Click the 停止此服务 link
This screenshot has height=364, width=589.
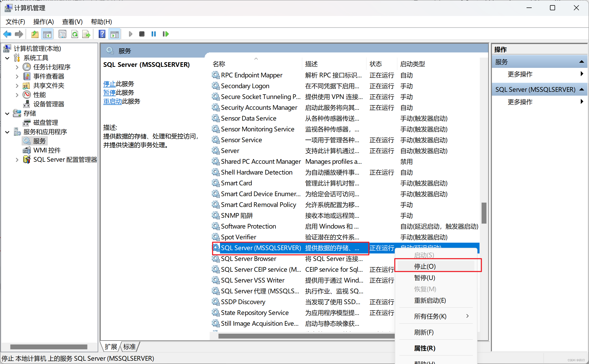pyautogui.click(x=109, y=84)
